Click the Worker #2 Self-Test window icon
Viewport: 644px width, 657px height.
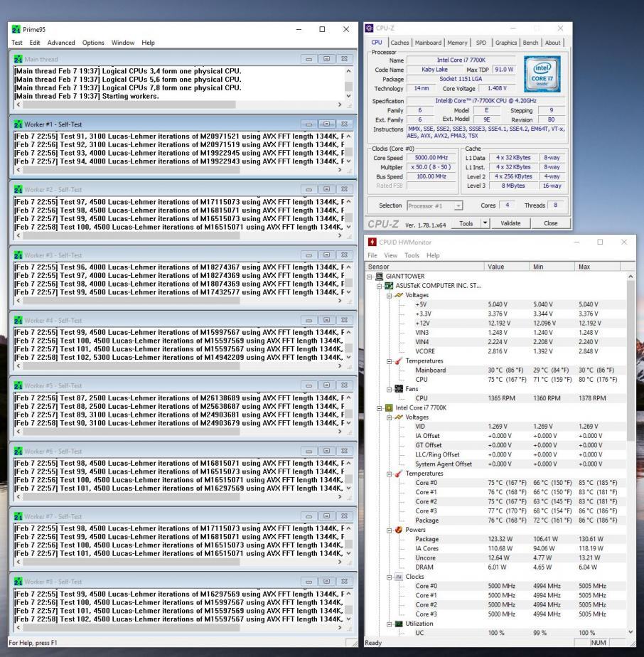click(x=18, y=190)
